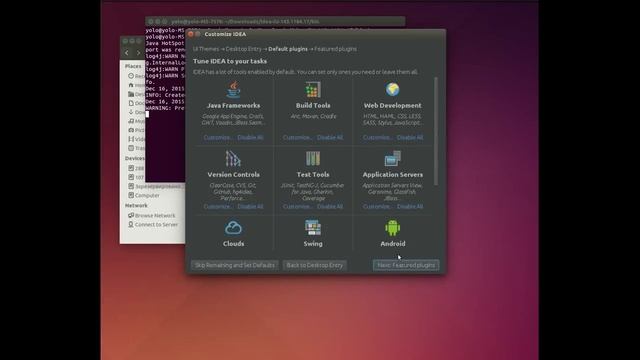Disable all Web Development plugins
The height and width of the screenshot is (360, 640).
pyautogui.click(x=410, y=138)
